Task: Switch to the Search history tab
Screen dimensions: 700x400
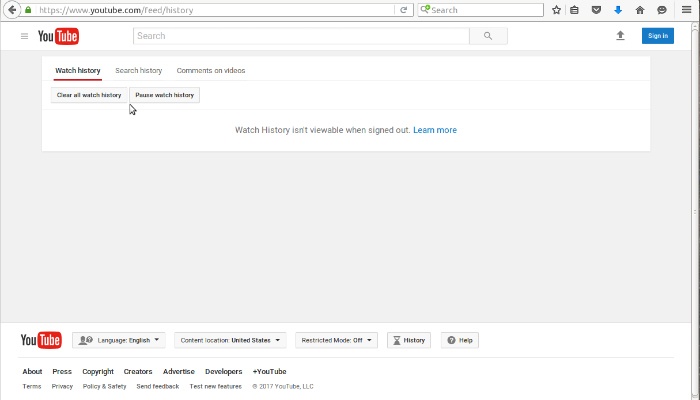Action: pos(138,71)
